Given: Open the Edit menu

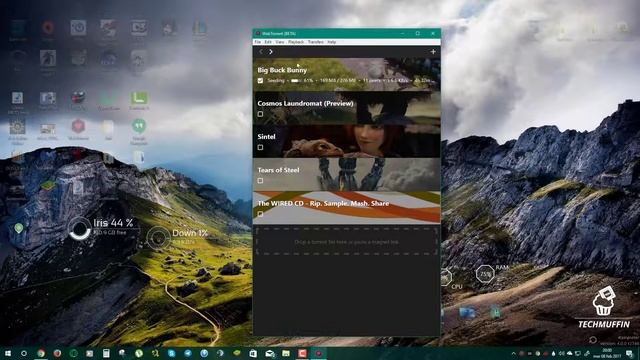Looking at the screenshot, I should [x=268, y=42].
